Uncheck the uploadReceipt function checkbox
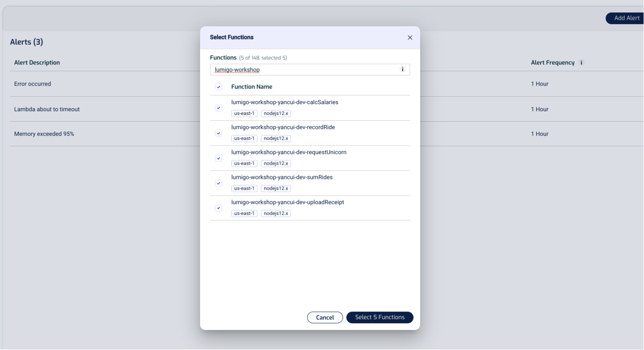Viewport: 644px width, 350px height. pos(218,208)
